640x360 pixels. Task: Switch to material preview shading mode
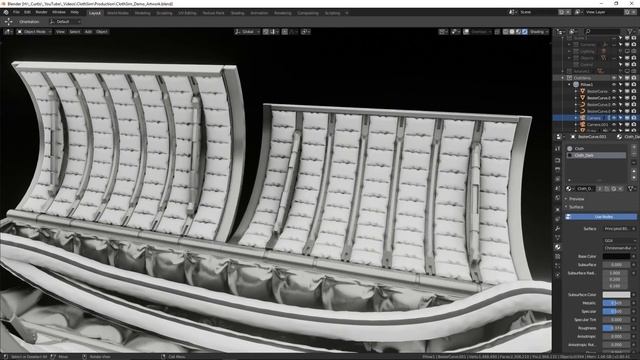518,31
